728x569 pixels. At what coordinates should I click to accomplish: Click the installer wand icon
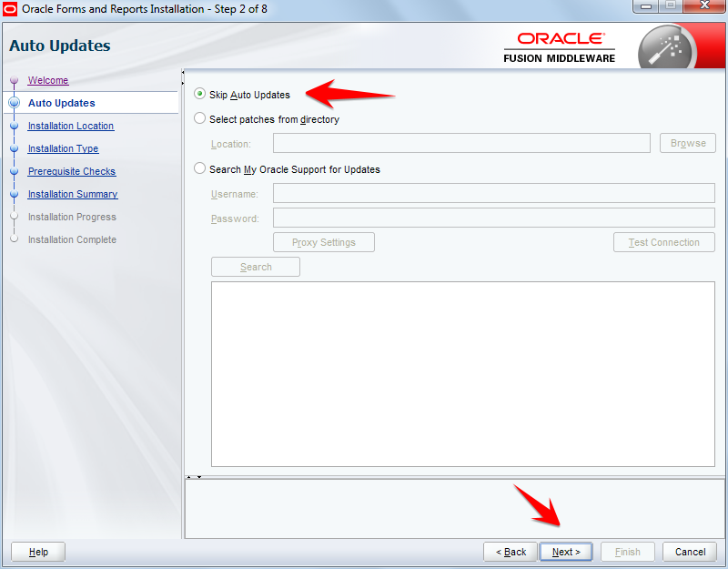(668, 49)
